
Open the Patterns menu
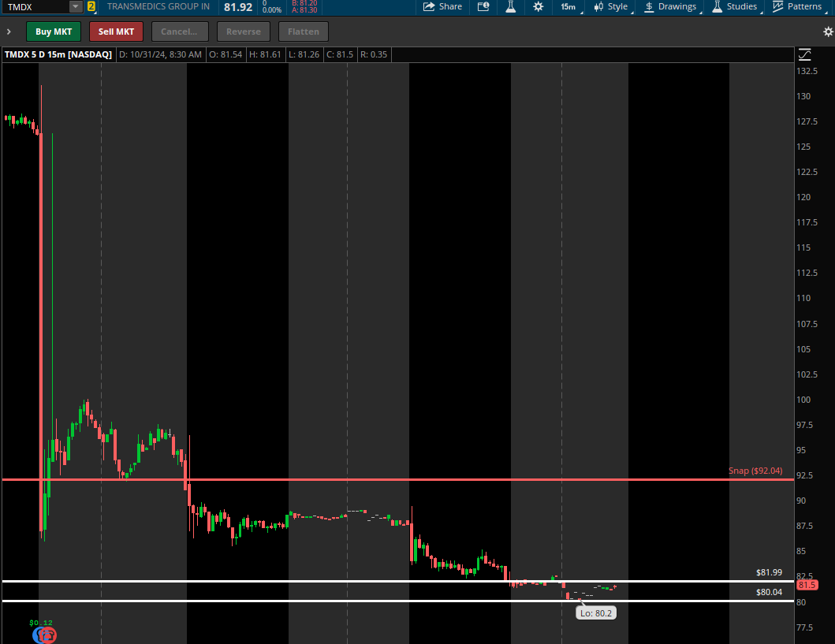[797, 6]
